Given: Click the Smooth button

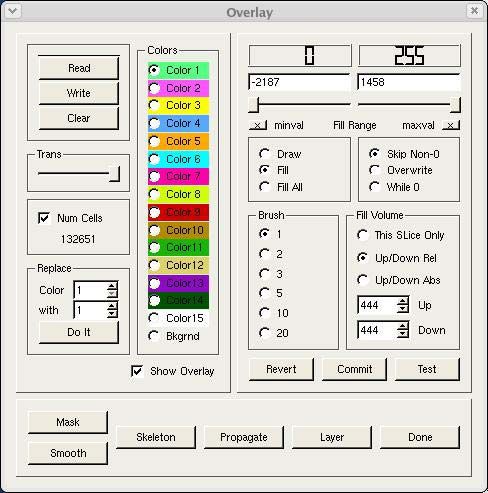Looking at the screenshot, I should point(68,453).
